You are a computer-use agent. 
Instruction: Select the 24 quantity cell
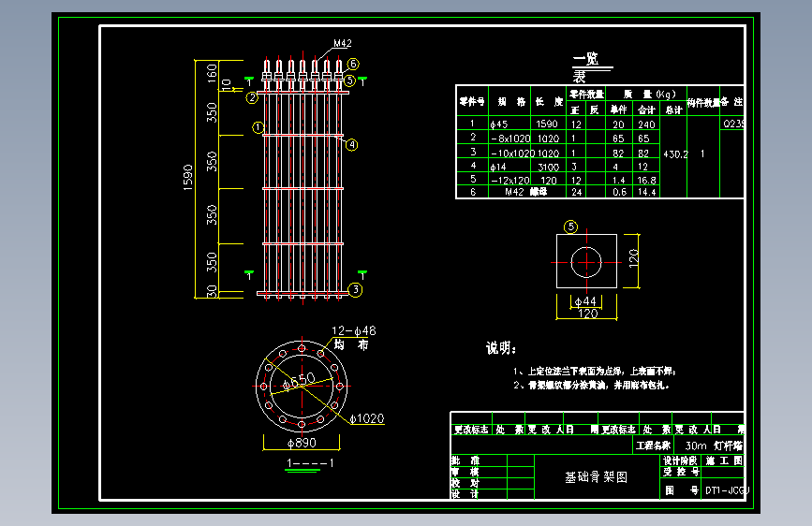point(576,192)
